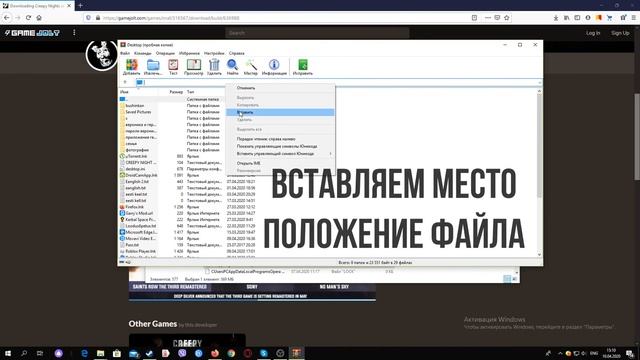Click the Извлечь (Extract) folder icon
This screenshot has height=360, width=640.
(x=153, y=67)
